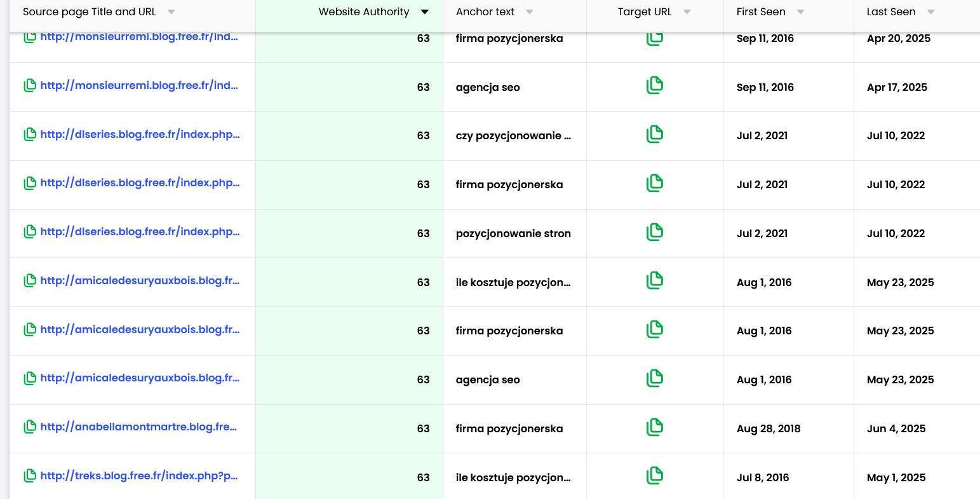This screenshot has width=980, height=499.
Task: Click Target URL icon in the anabellamontmartre row
Action: [x=654, y=428]
